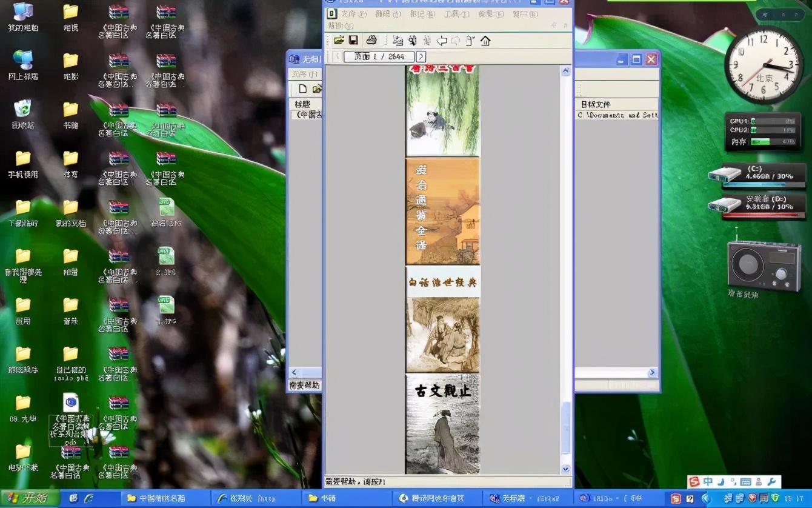
Task: Click the wrench settings icon on IME bar
Action: tap(772, 482)
